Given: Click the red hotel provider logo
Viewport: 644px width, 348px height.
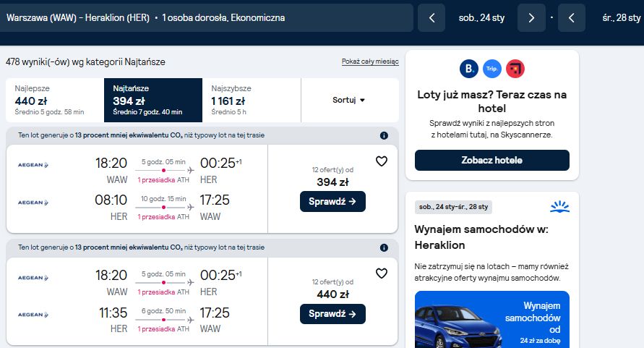Looking at the screenshot, I should (x=515, y=69).
